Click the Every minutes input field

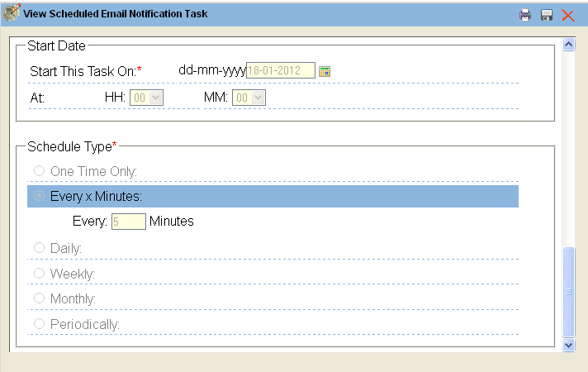point(129,222)
